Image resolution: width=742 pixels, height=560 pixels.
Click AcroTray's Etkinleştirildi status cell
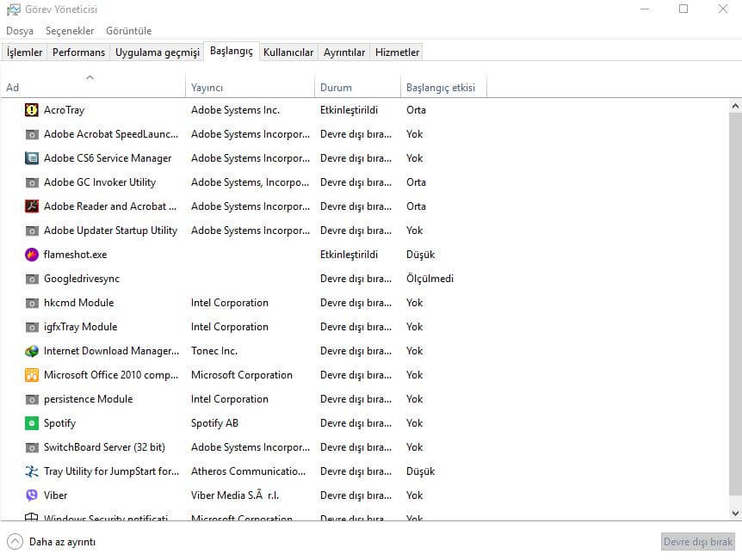349,110
